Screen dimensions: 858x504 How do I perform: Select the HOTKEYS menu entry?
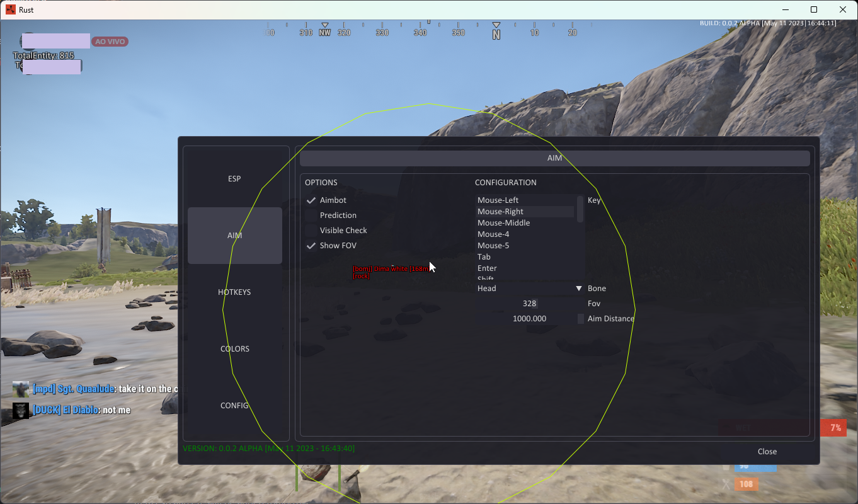(x=234, y=292)
